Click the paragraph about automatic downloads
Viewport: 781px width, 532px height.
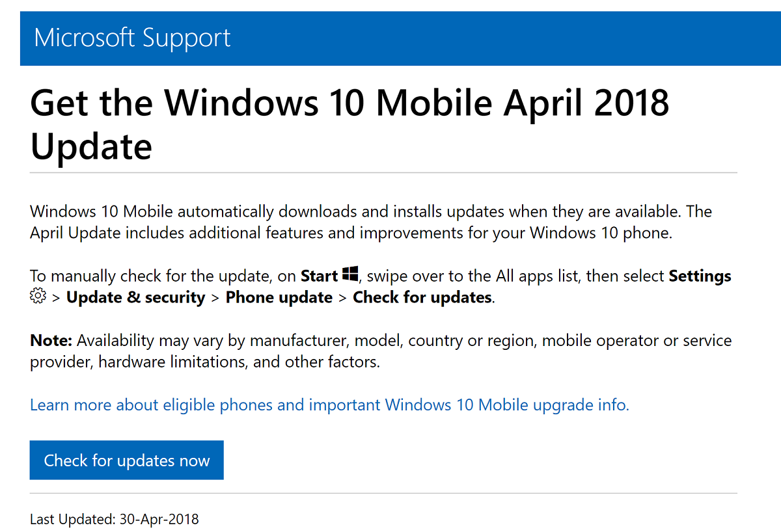tap(371, 222)
